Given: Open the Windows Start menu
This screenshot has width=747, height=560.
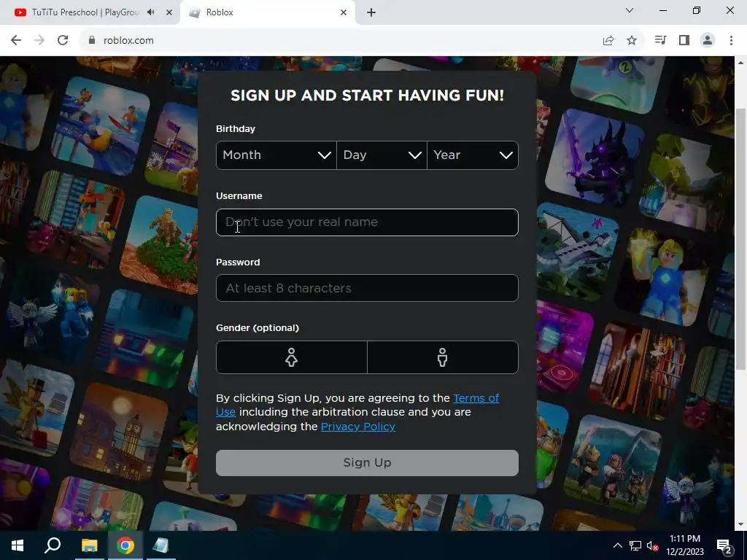Looking at the screenshot, I should [18, 545].
